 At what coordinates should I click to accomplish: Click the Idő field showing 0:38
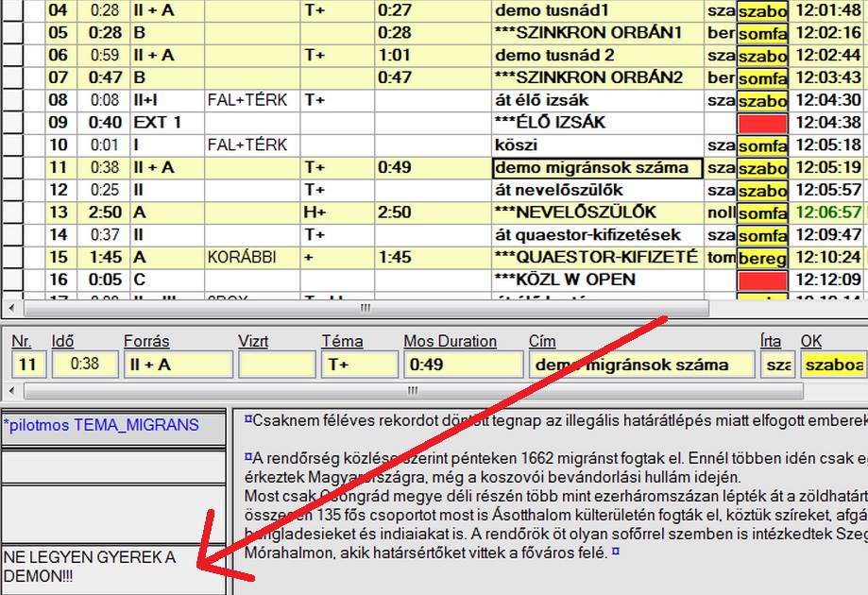pos(83,365)
